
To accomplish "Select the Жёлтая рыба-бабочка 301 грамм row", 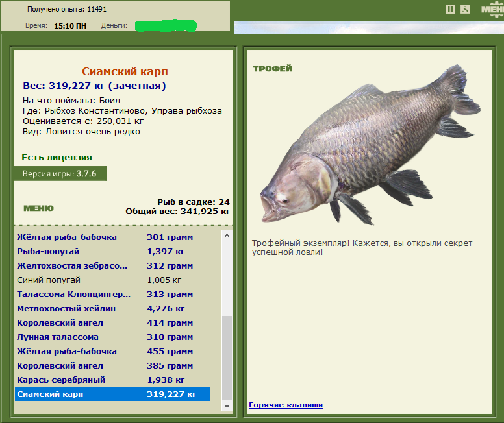I will click(x=112, y=237).
